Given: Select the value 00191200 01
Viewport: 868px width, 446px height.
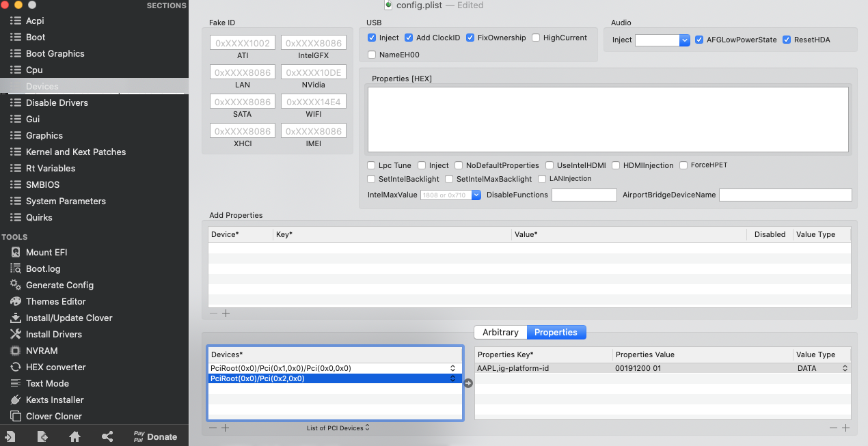Looking at the screenshot, I should [638, 368].
